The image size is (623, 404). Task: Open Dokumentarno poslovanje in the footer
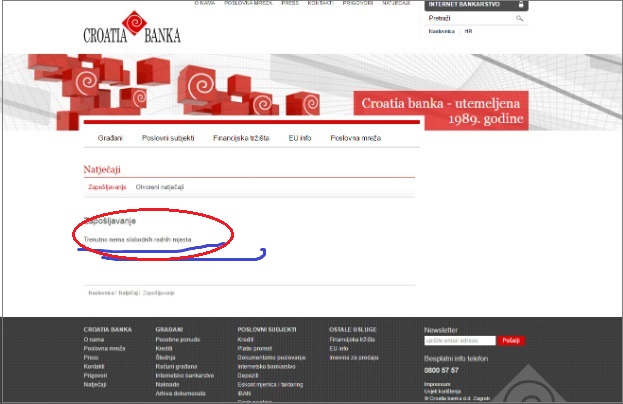tap(271, 358)
